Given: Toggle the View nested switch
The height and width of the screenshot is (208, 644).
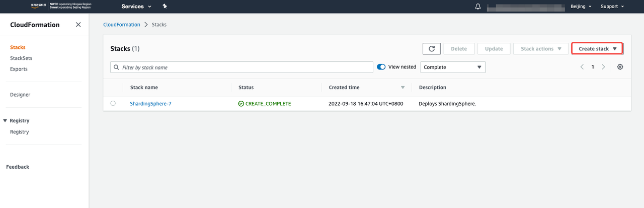Looking at the screenshot, I should tap(381, 67).
